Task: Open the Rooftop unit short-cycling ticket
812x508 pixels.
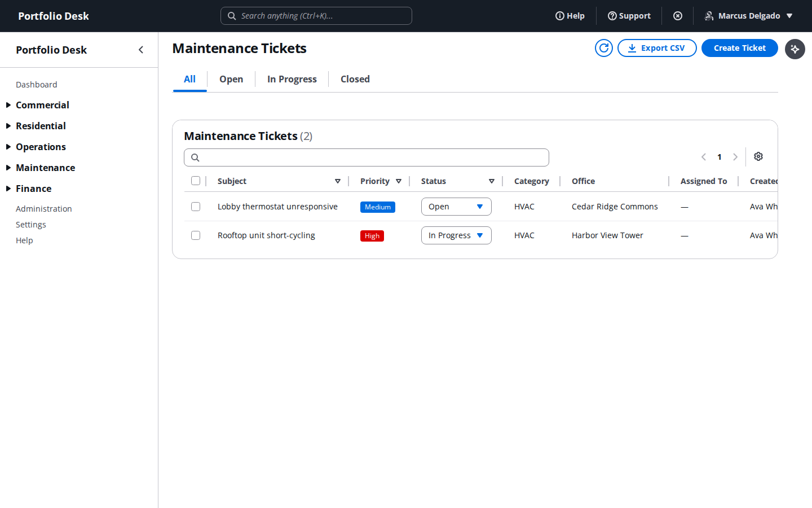Action: (266, 235)
